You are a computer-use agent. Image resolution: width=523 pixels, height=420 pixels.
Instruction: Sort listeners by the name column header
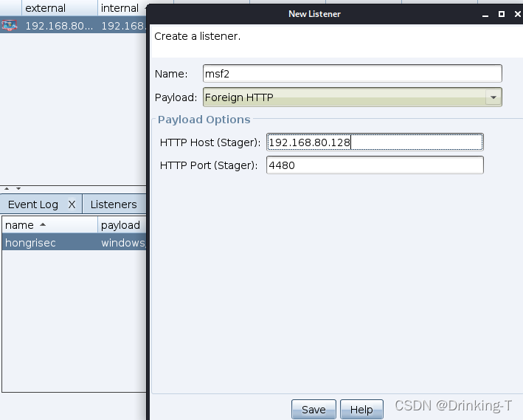click(50, 224)
